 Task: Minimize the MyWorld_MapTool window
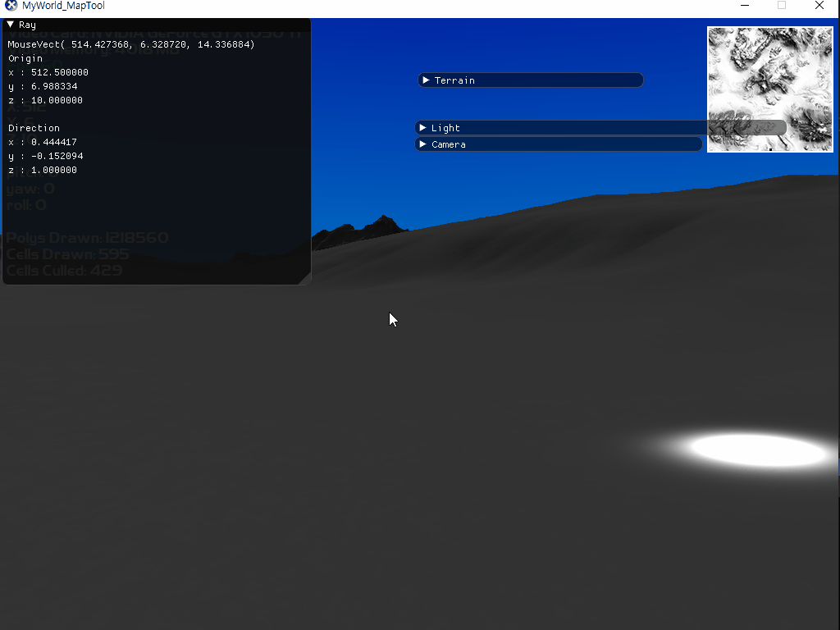[745, 6]
